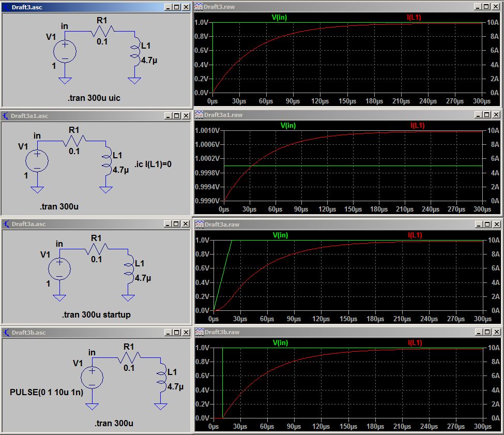
Task: Maximize the Draft3b.asc window
Action: [177, 333]
